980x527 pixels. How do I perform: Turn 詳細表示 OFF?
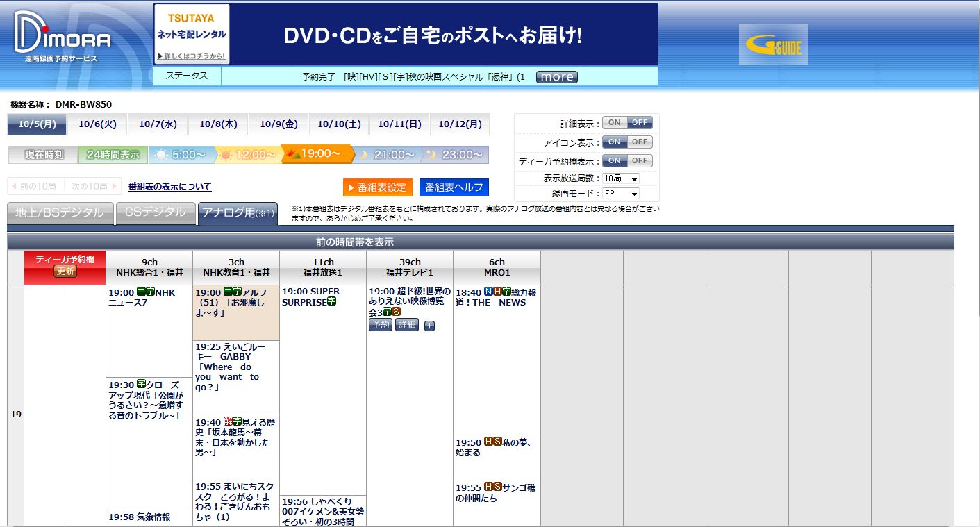coord(640,122)
